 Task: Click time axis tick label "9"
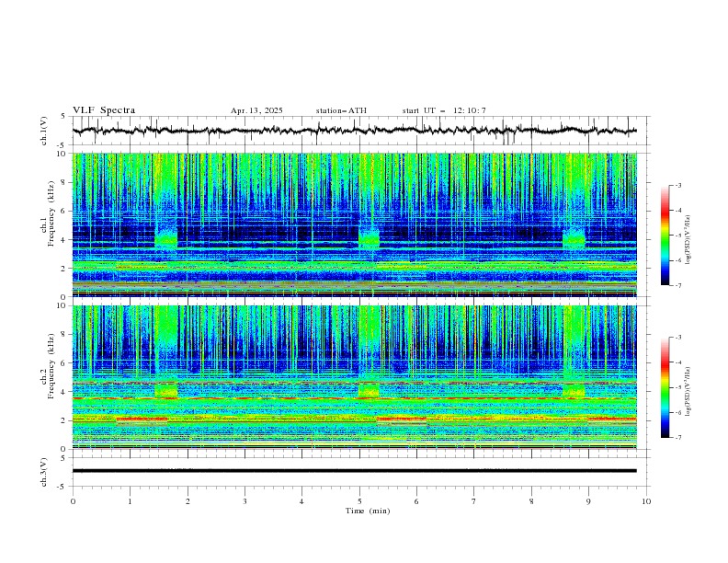[x=588, y=501]
